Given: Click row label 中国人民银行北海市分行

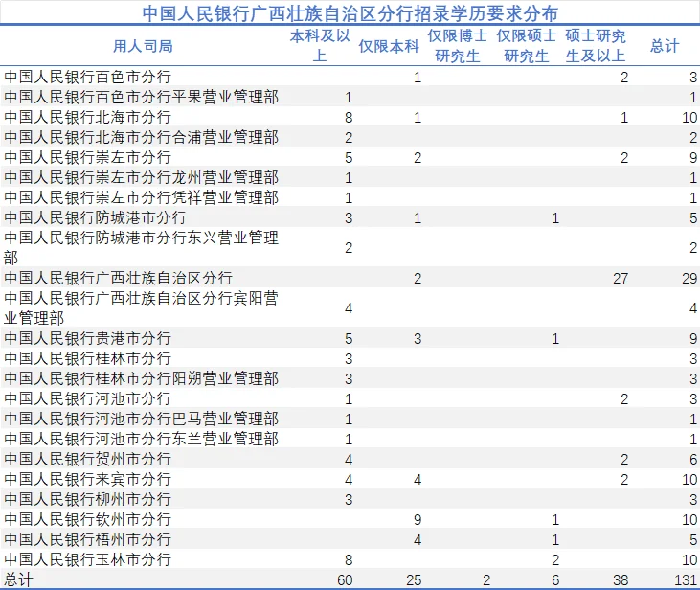Looking at the screenshot, I should coord(87,117).
